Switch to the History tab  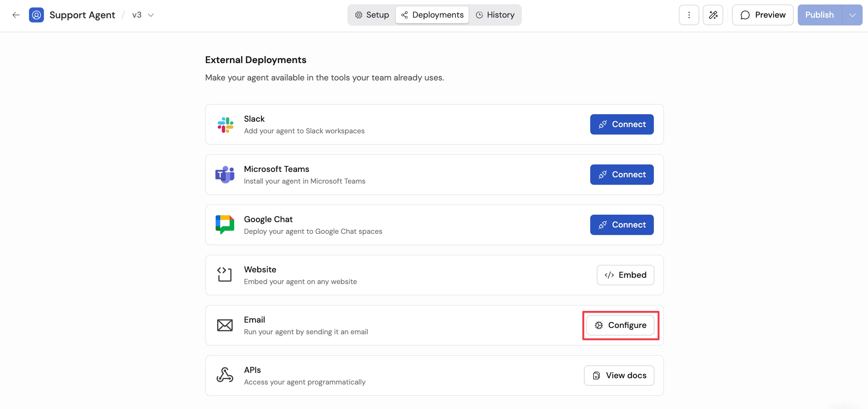pos(495,15)
